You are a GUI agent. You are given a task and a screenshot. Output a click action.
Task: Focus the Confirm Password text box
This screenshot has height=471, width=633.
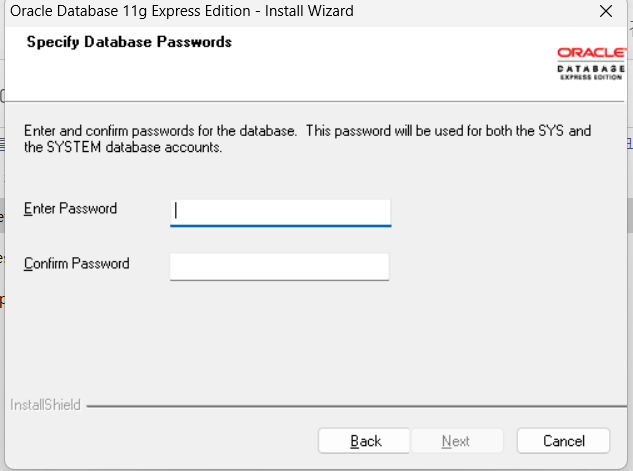pyautogui.click(x=279, y=266)
